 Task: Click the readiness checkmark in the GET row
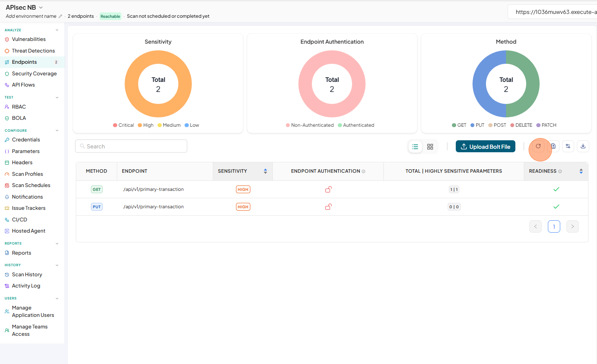click(x=556, y=189)
